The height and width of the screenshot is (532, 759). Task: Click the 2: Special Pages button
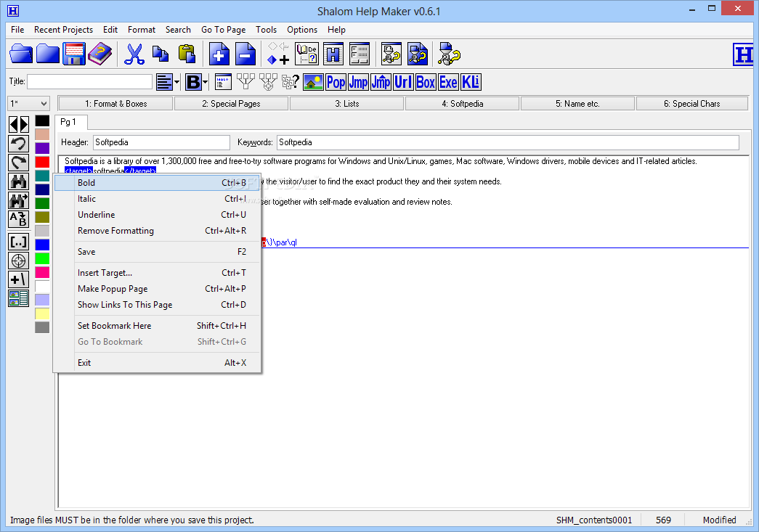click(x=231, y=104)
